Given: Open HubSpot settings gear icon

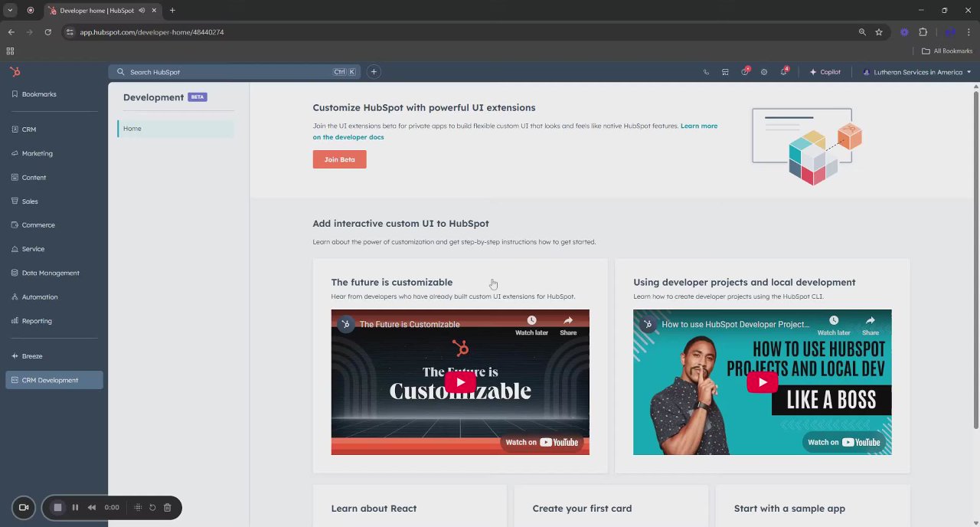Looking at the screenshot, I should (x=764, y=72).
